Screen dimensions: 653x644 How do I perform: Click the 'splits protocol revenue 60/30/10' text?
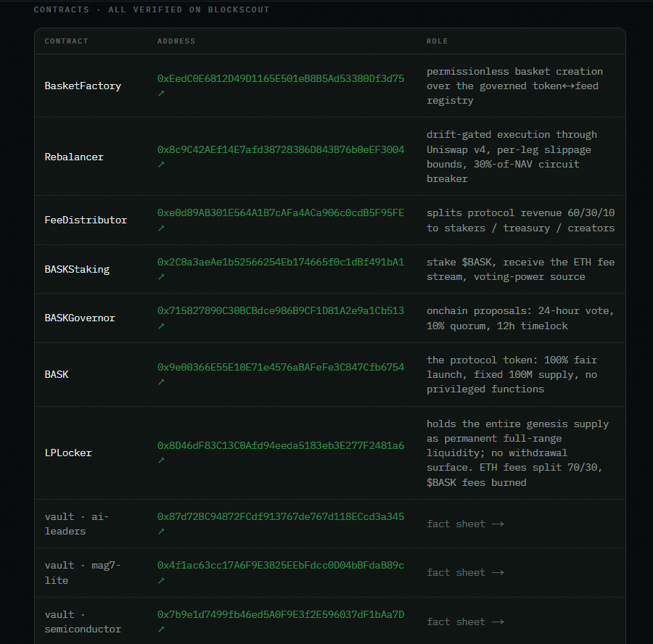click(x=520, y=213)
